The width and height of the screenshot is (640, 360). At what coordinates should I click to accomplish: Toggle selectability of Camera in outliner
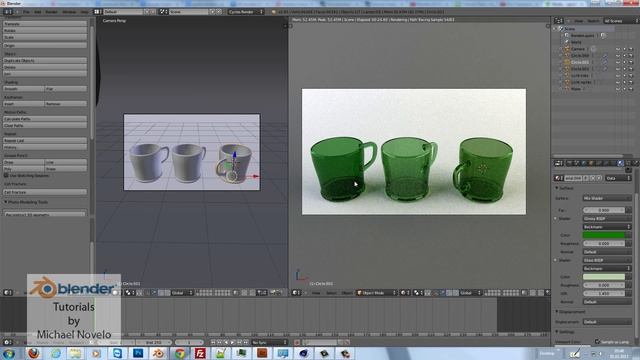[x=624, y=49]
